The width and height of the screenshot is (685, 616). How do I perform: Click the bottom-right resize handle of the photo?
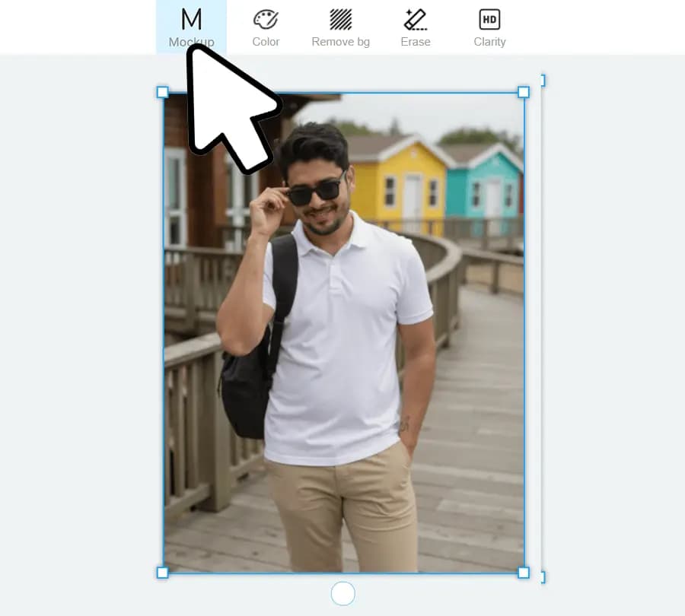(524, 572)
